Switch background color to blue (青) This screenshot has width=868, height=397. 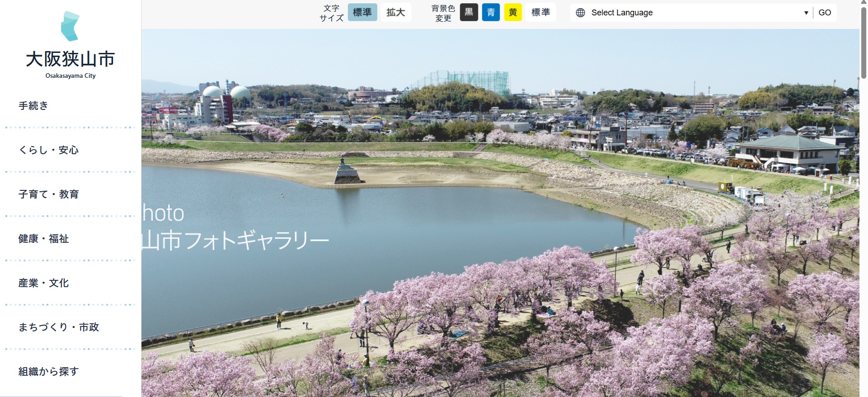pos(491,12)
